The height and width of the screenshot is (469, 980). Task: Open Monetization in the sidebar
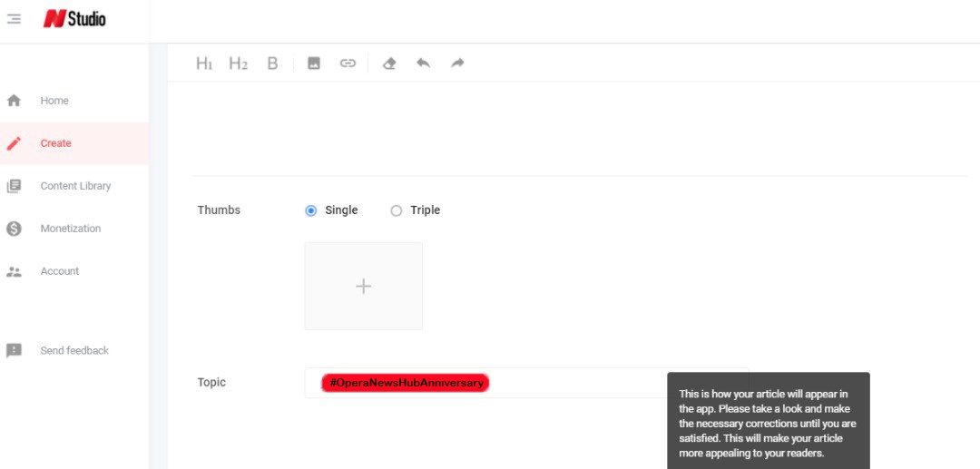[74, 229]
